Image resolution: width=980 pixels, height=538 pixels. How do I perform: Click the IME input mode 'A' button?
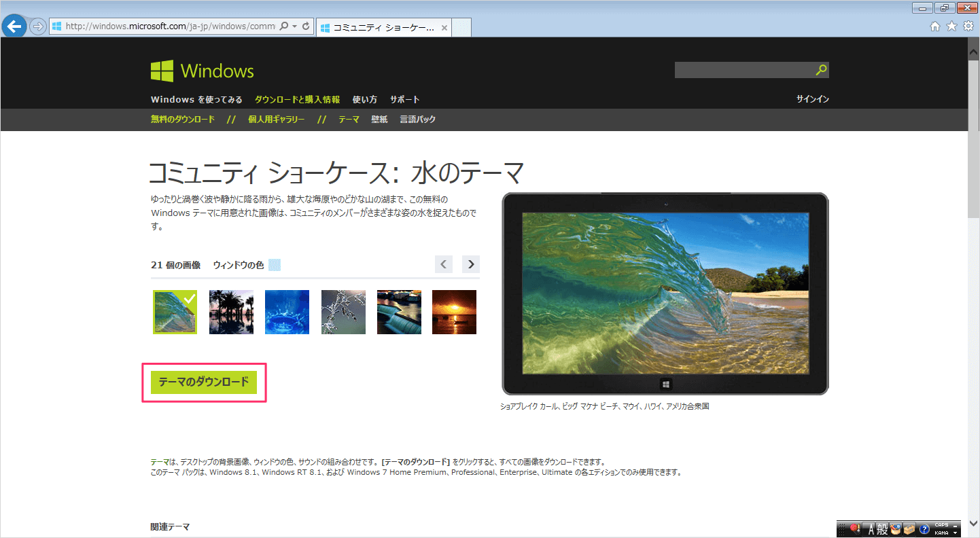tap(869, 528)
